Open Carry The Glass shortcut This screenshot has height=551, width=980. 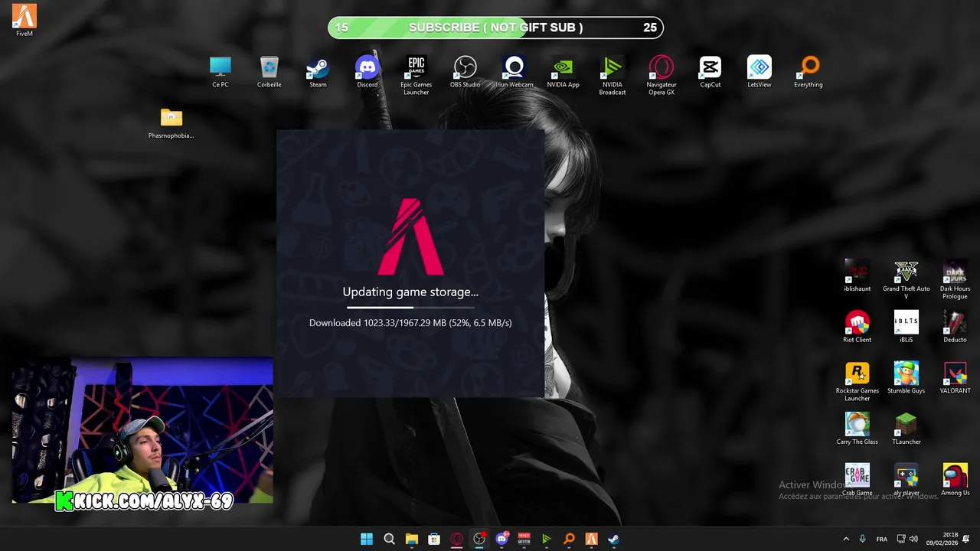click(x=857, y=429)
